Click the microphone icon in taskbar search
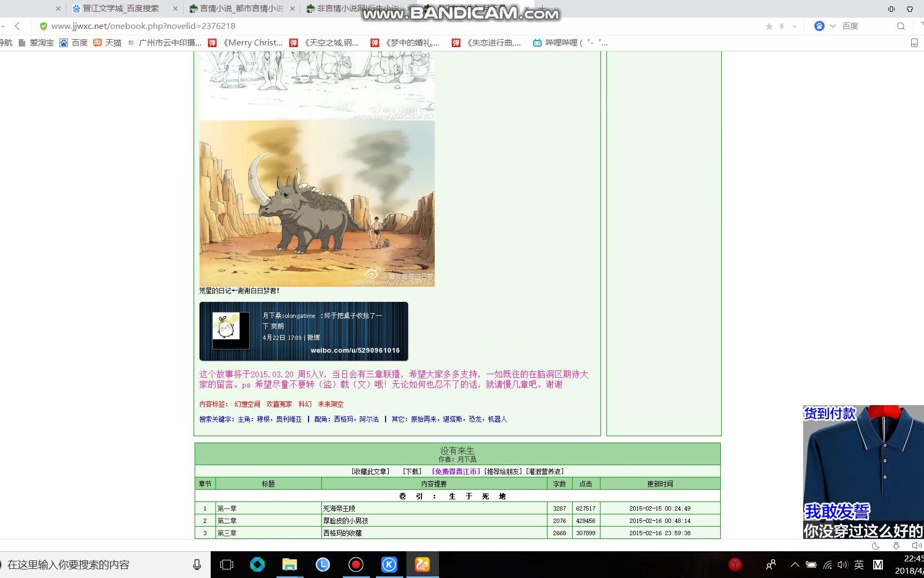924x578 pixels. [197, 565]
